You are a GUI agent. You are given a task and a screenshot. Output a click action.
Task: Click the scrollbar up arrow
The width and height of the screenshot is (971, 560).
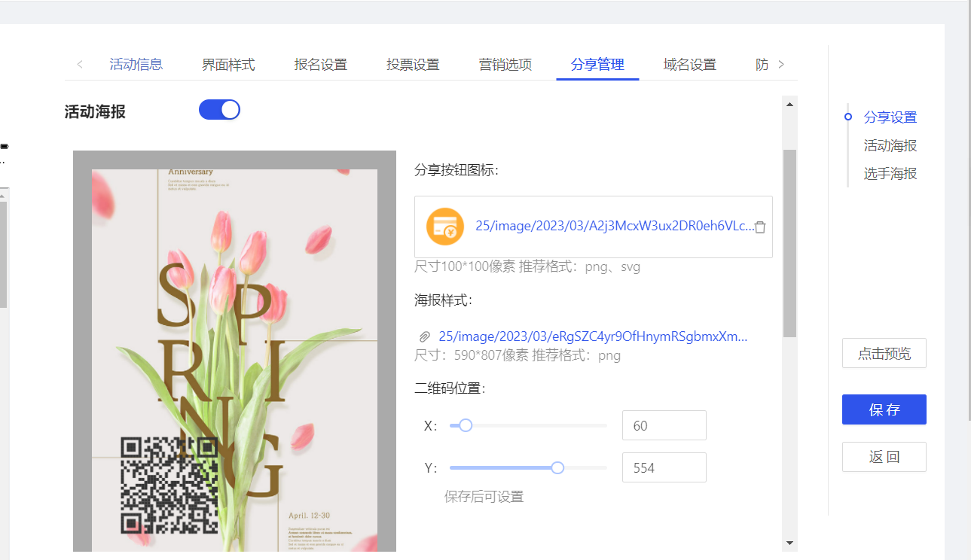tap(789, 104)
